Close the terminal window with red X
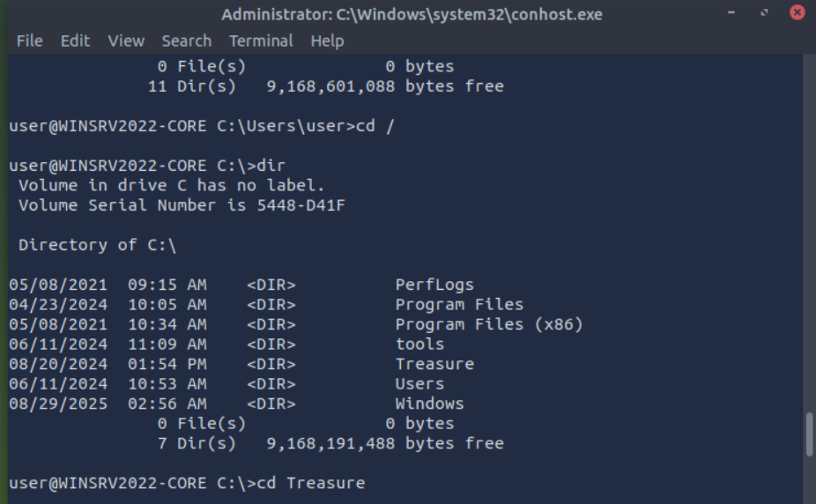 (797, 12)
